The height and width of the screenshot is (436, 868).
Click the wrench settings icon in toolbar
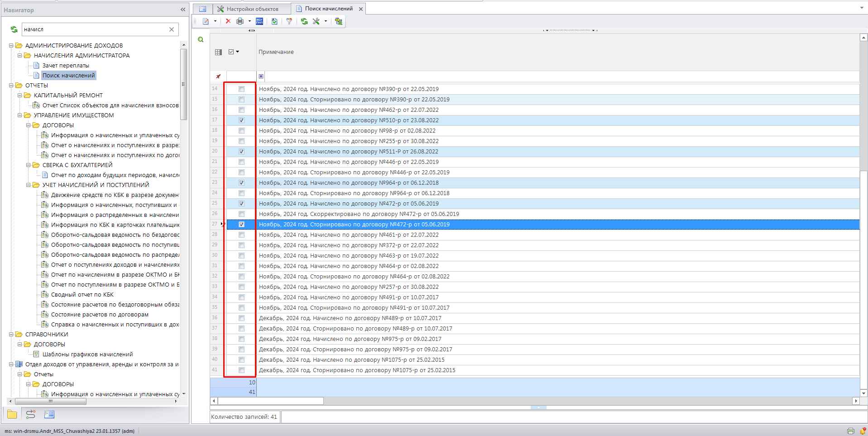pyautogui.click(x=316, y=21)
